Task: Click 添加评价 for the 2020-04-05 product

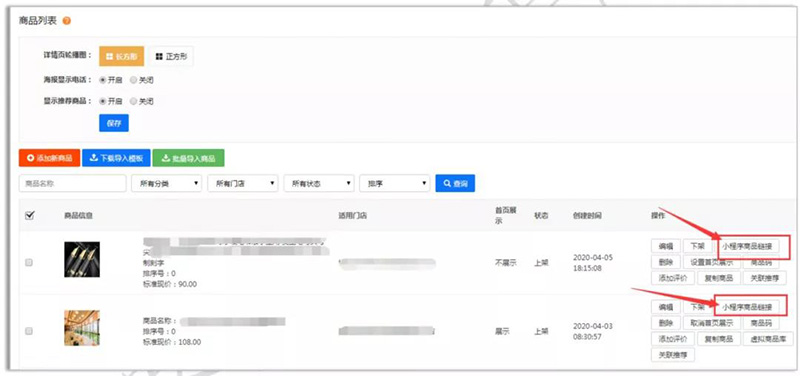Action: pyautogui.click(x=673, y=278)
